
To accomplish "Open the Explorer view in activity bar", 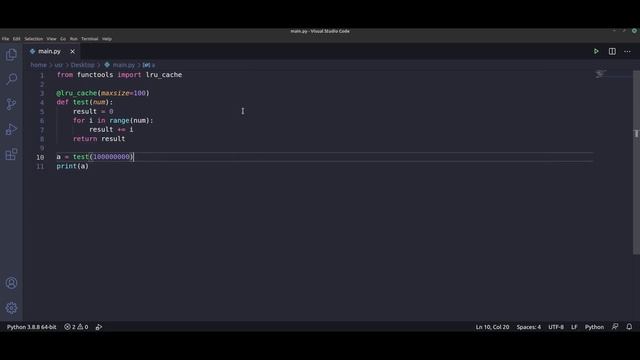I will [x=11, y=54].
